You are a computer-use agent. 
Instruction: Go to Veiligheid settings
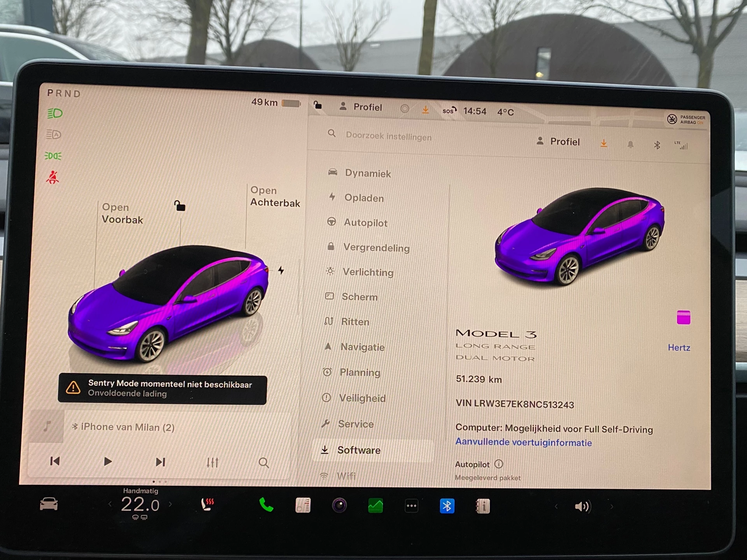[353, 398]
